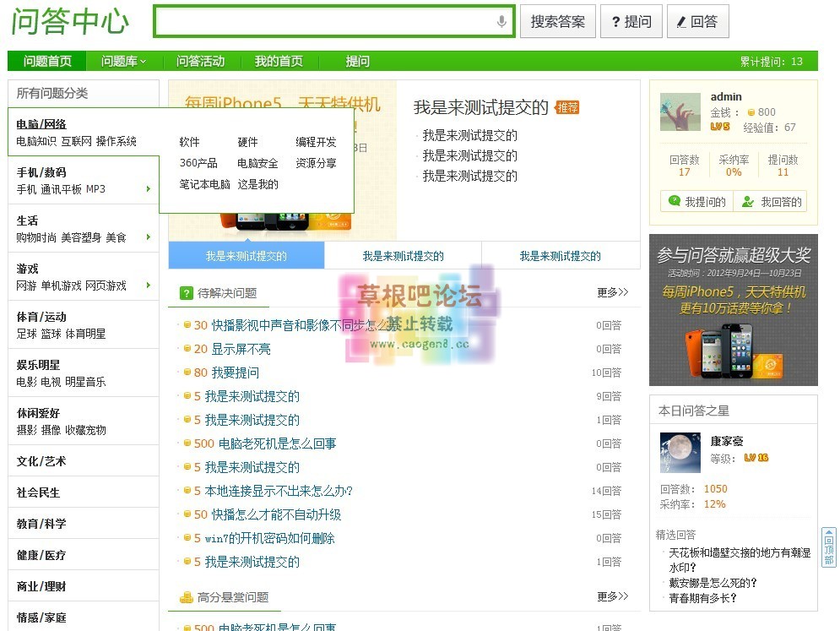This screenshot has height=631, width=840.
Task: Expand the 生活 category submenu arrow
Action: [x=149, y=237]
